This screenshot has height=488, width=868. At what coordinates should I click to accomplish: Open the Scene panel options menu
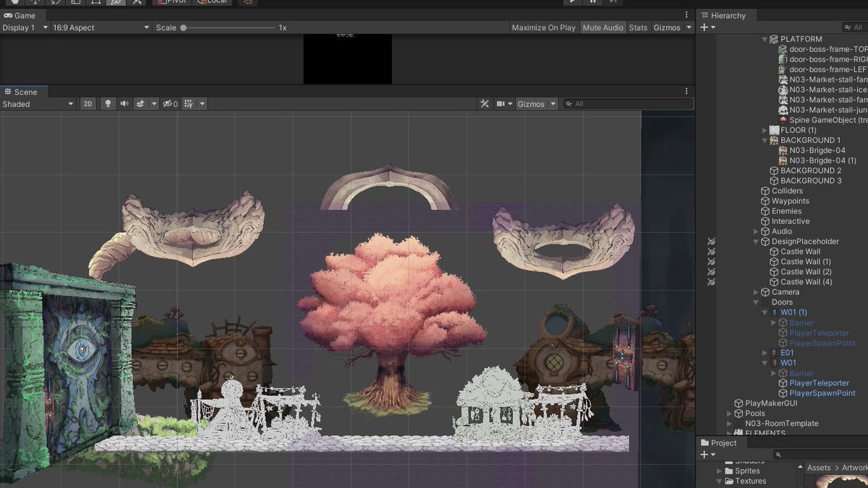tap(686, 92)
